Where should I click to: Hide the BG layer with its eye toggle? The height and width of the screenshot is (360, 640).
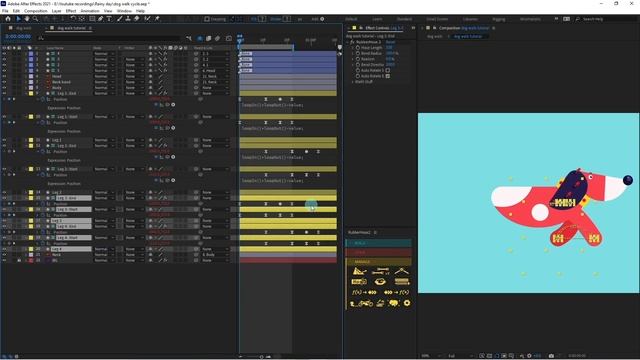point(4,260)
